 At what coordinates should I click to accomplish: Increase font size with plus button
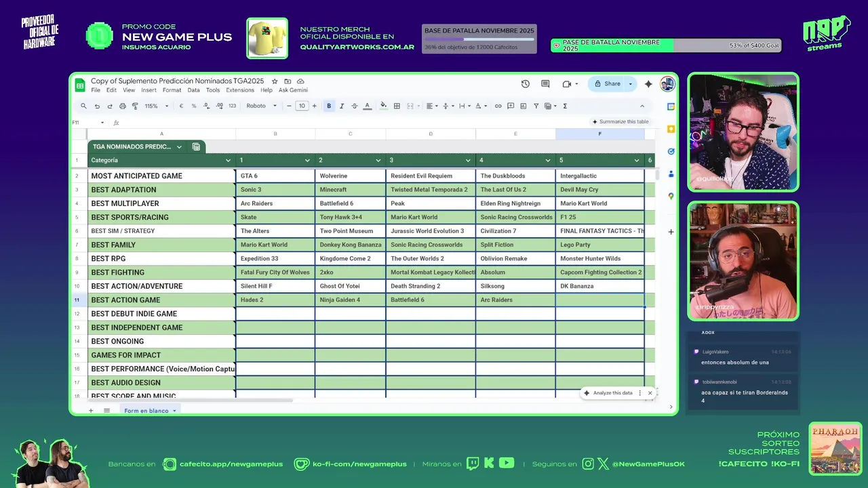(314, 106)
